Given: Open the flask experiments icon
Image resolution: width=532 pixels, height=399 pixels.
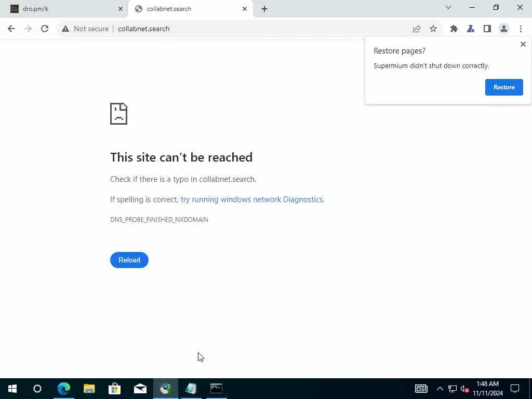Looking at the screenshot, I should tap(471, 29).
